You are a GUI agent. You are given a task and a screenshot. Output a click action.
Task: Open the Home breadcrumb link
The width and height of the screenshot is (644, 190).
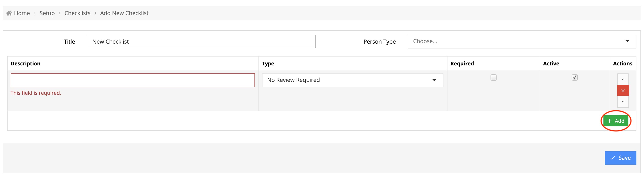pos(22,13)
